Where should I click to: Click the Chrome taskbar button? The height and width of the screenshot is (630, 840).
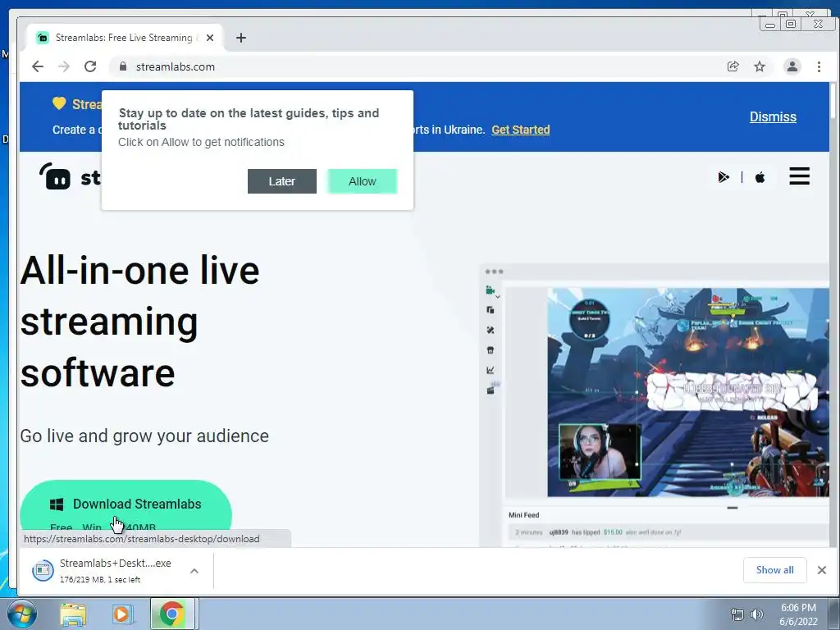171,614
